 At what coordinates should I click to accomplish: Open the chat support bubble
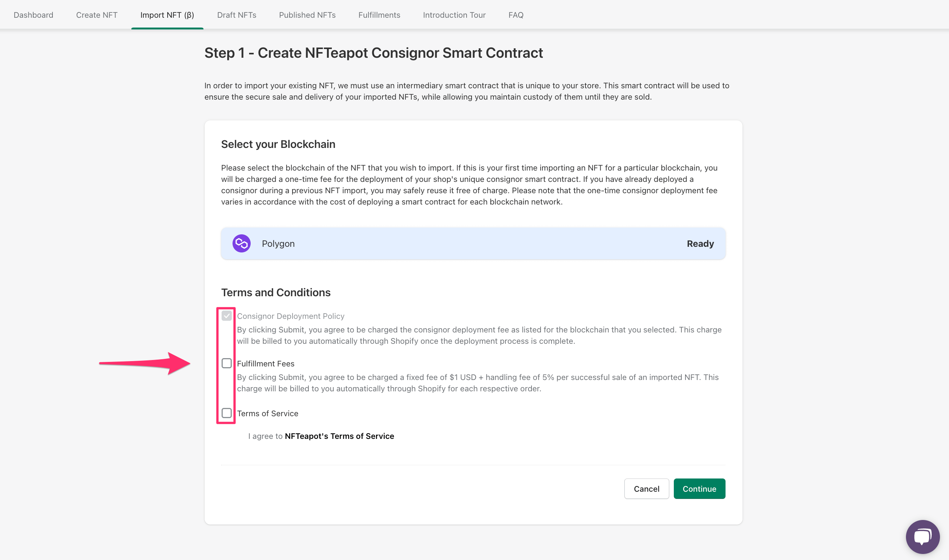click(x=922, y=537)
